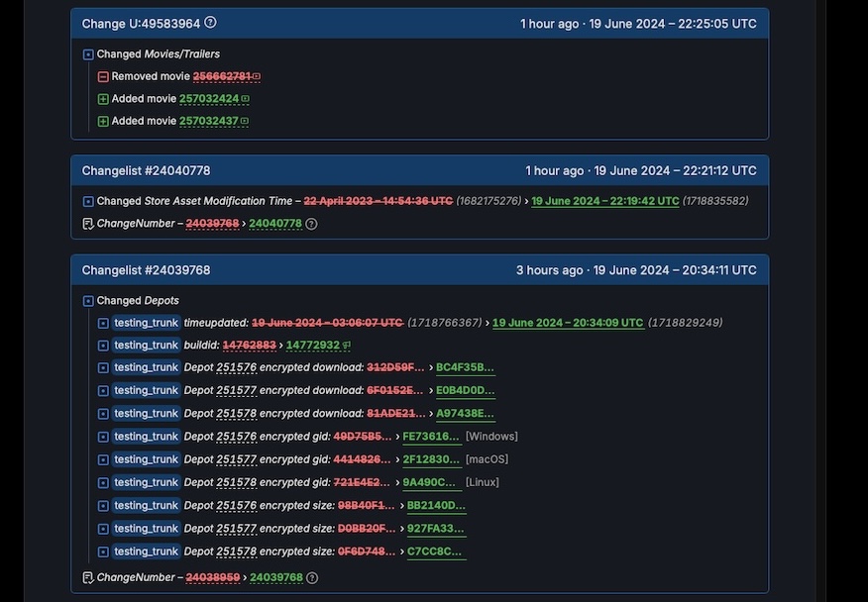Viewport: 868px width, 602px height.
Task: Click help icon next to Change U:49583964
Action: [x=210, y=23]
